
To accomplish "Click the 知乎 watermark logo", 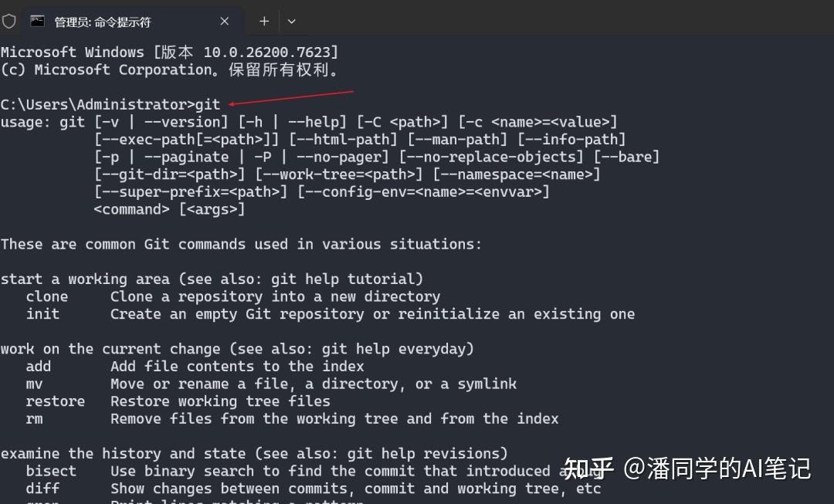I will [588, 468].
